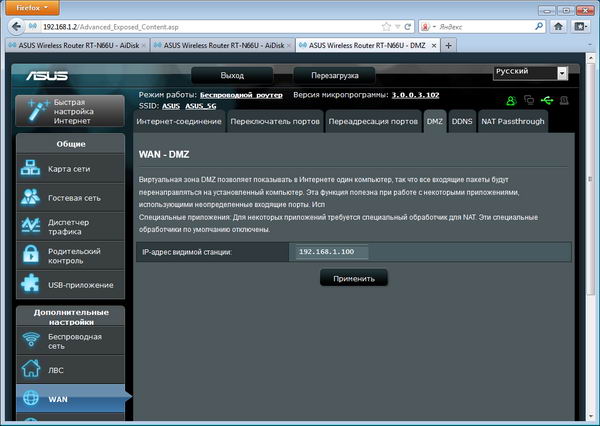
Task: Click the browser home icon
Action: pyautogui.click(x=558, y=26)
